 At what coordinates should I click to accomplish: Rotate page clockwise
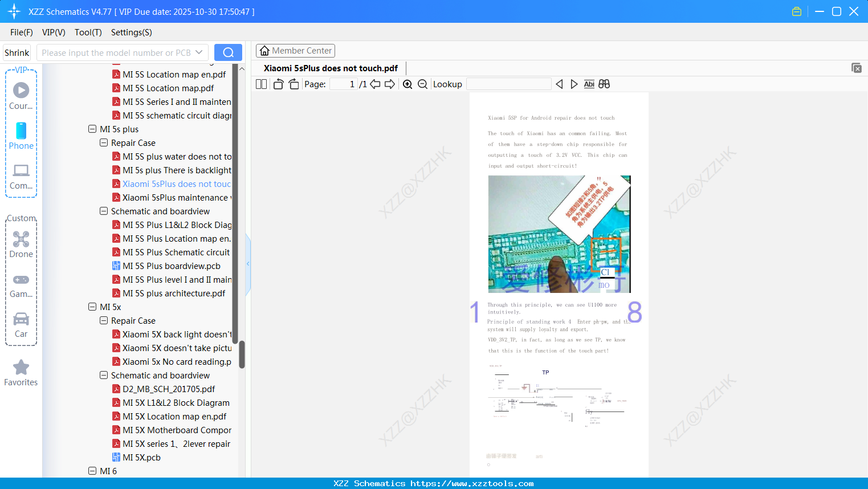pyautogui.click(x=294, y=84)
